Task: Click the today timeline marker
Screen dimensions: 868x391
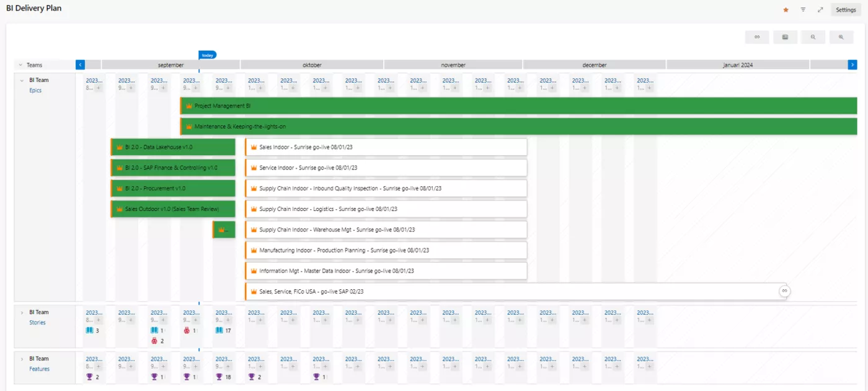Action: (x=207, y=55)
